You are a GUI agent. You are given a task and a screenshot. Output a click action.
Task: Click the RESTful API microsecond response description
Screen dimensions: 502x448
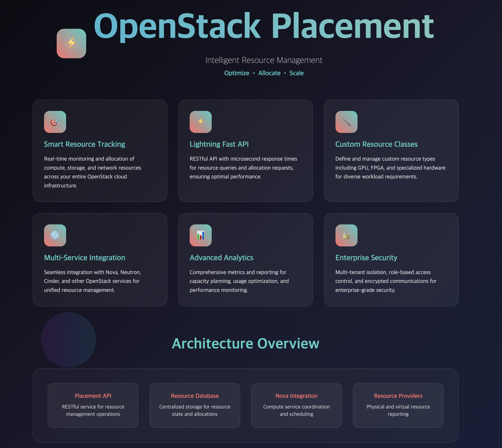tap(243, 168)
